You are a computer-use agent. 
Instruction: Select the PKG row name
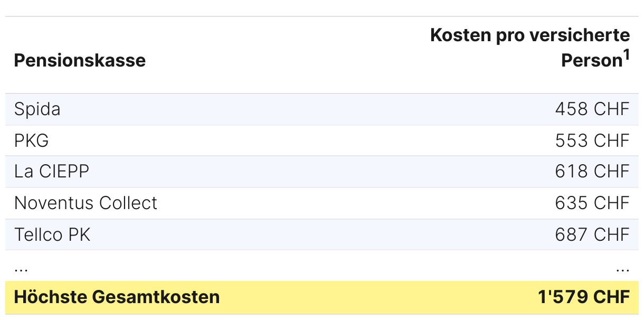tap(32, 140)
